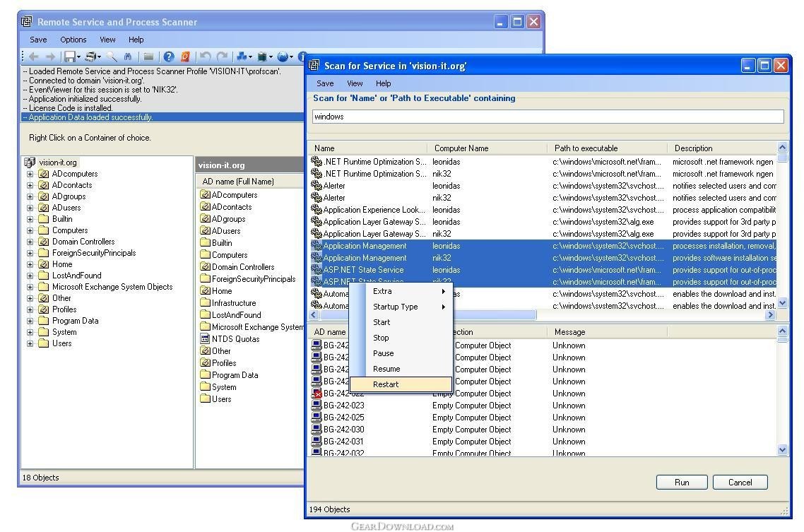804x532 pixels.
Task: Sort by the Computer Name column header
Action: [x=487, y=148]
